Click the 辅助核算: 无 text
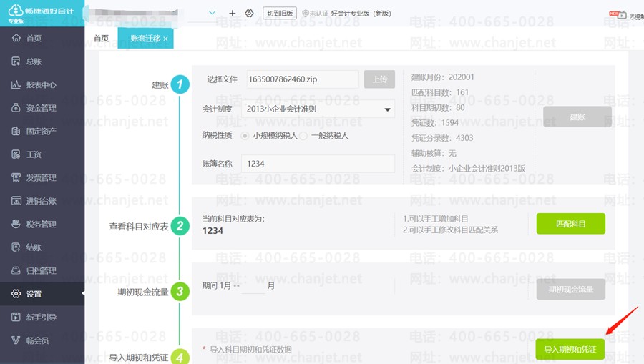 (434, 153)
